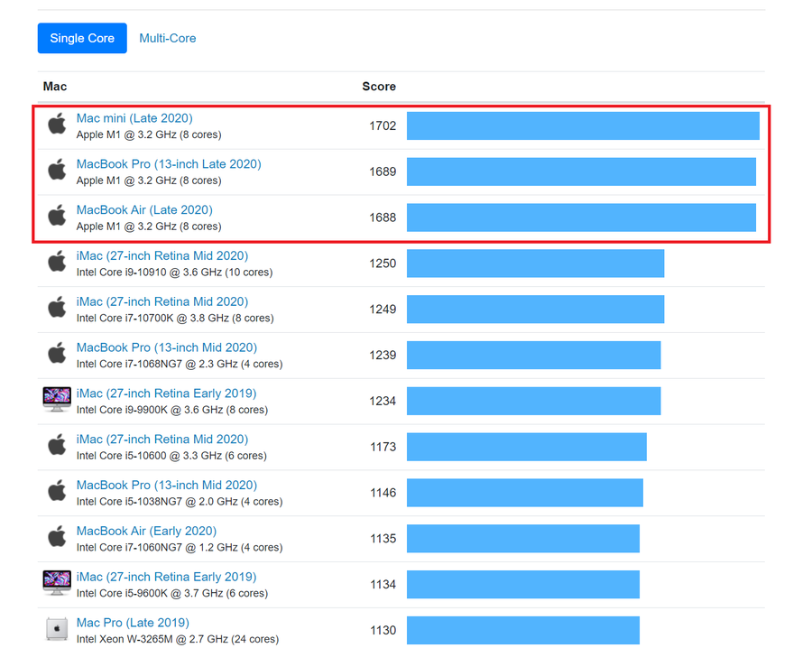Image resolution: width=812 pixels, height=648 pixels.
Task: Open Mac mini (Late 2020) link
Action: coord(134,118)
